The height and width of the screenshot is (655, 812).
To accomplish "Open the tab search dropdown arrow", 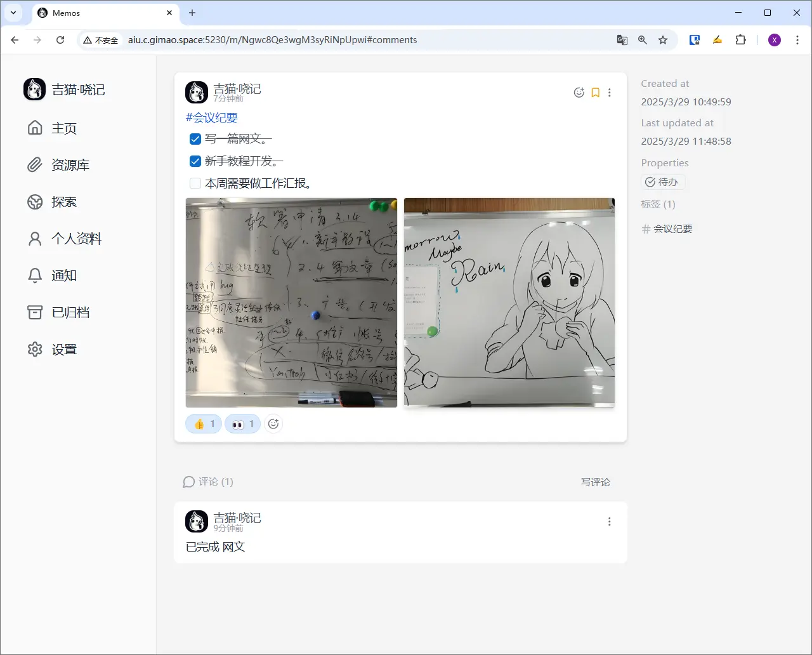I will point(13,13).
